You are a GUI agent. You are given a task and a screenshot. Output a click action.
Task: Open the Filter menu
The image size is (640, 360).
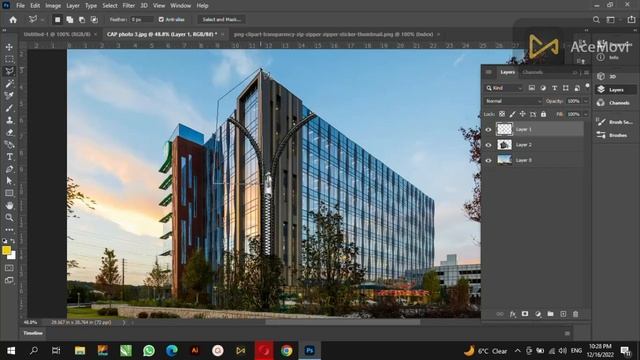(129, 6)
